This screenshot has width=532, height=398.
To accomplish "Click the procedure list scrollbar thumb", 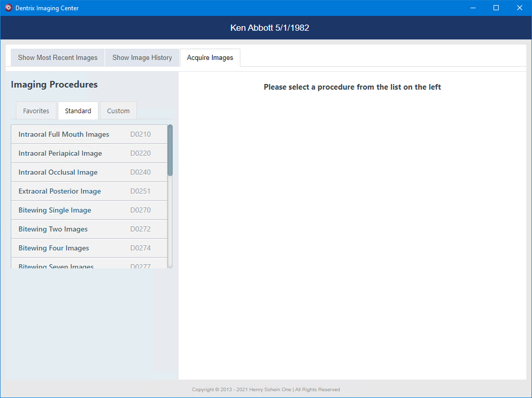I will pos(170,150).
